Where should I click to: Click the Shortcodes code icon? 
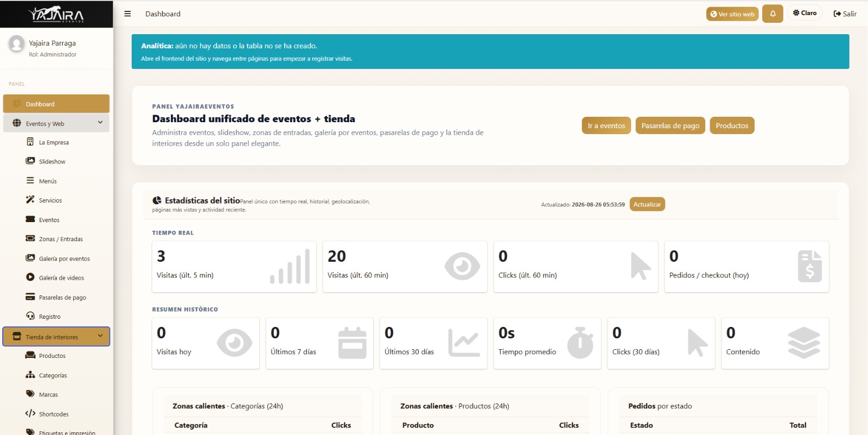[x=30, y=413]
